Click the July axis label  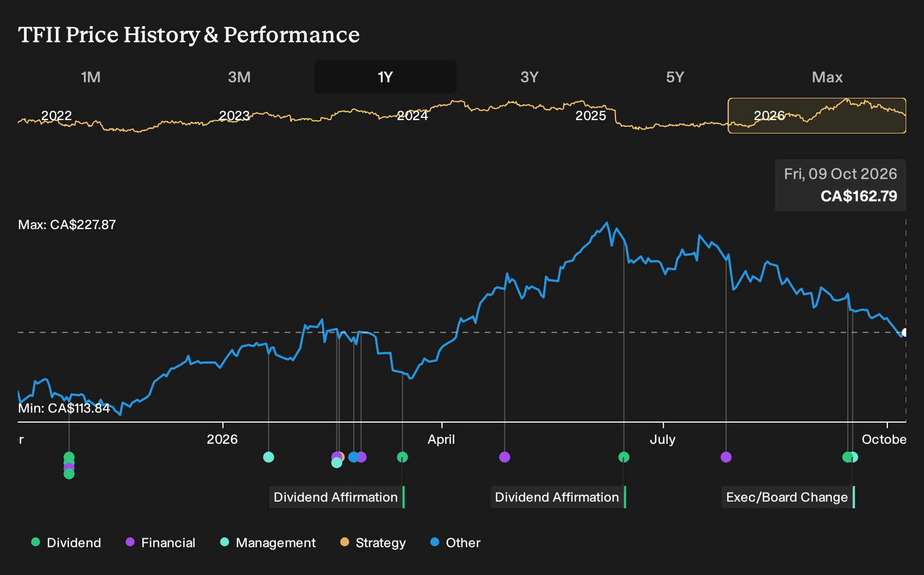pos(663,439)
